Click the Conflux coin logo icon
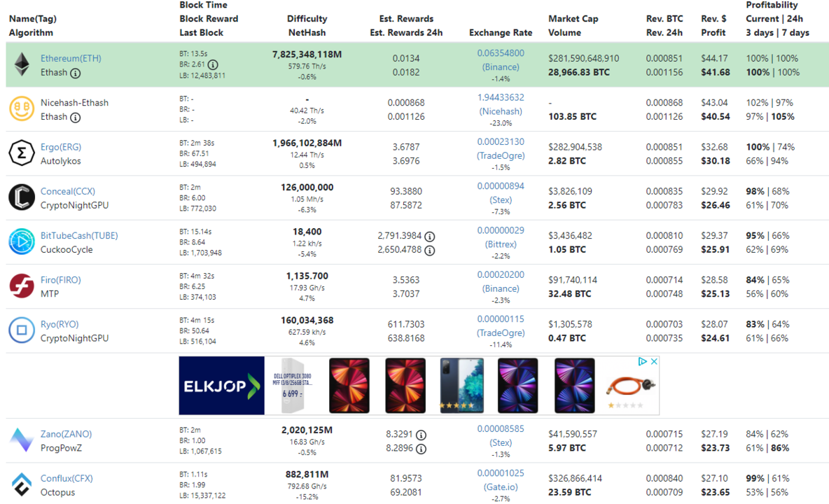Image resolution: width=829 pixels, height=504 pixels. point(22,484)
